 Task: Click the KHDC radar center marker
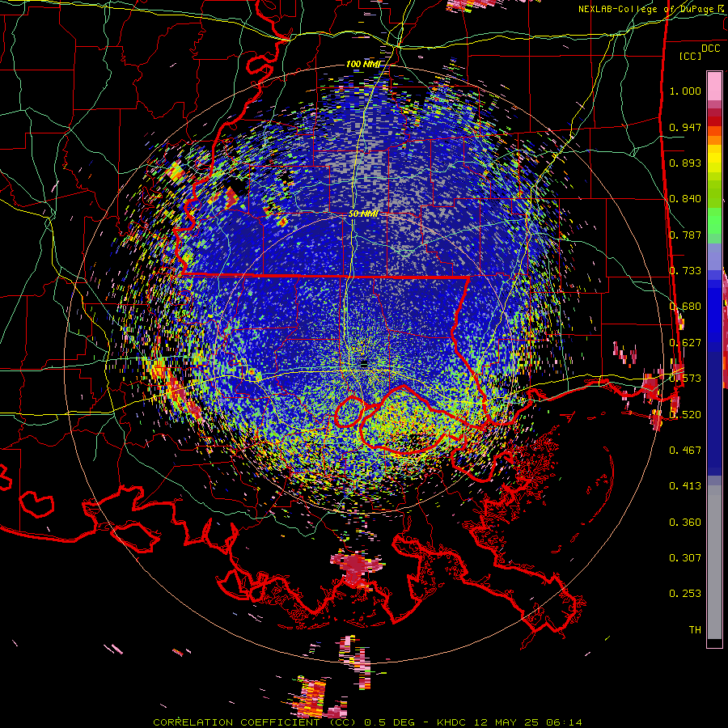click(x=363, y=365)
